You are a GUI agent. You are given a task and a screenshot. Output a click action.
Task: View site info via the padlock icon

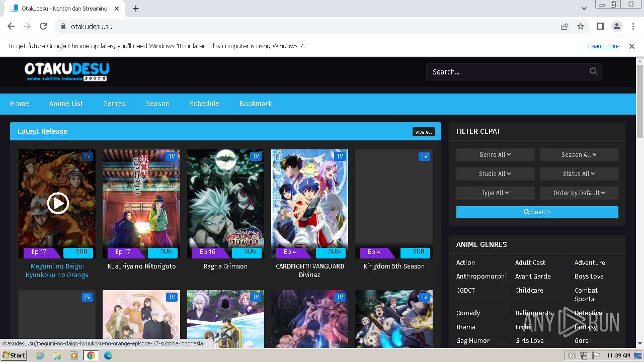(63, 26)
